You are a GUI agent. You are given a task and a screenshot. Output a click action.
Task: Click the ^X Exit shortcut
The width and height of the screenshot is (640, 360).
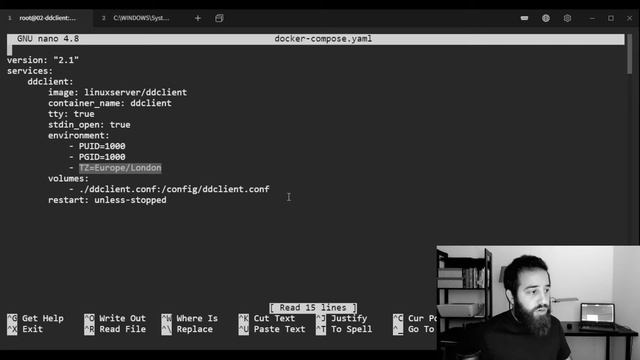(x=25, y=329)
